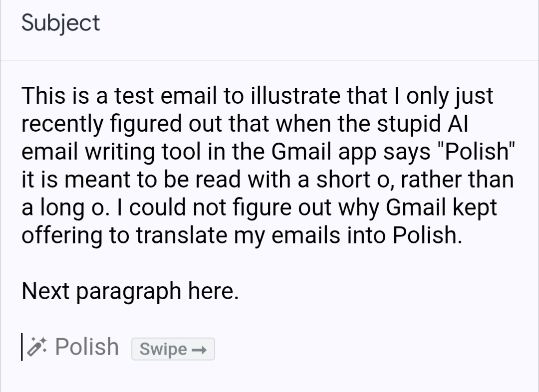Viewport: 539px width, 392px height.
Task: Click the blinking text cursor before the wand
Action: (22, 347)
